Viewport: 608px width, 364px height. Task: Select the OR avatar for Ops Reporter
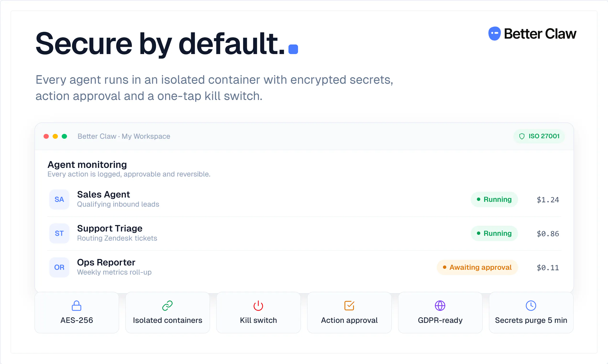coord(59,267)
